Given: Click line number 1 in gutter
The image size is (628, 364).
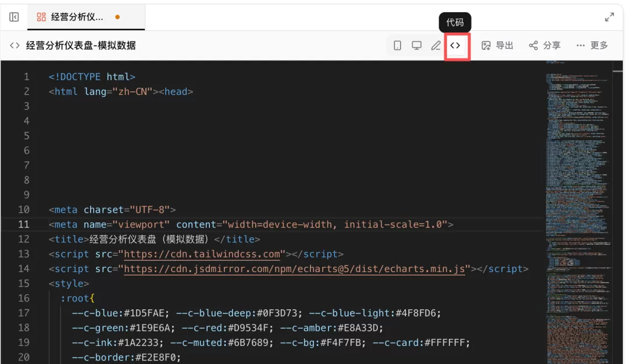Looking at the screenshot, I should click(26, 77).
